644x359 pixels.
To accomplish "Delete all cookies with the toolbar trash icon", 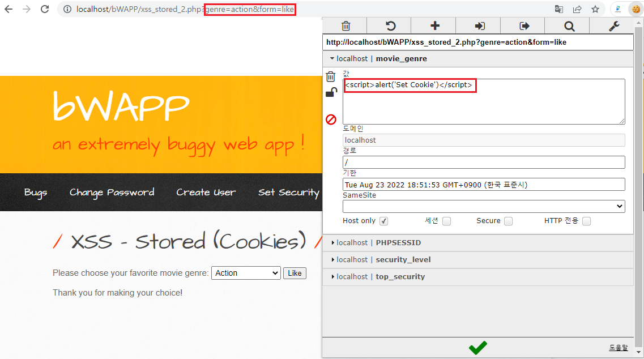I will [346, 26].
